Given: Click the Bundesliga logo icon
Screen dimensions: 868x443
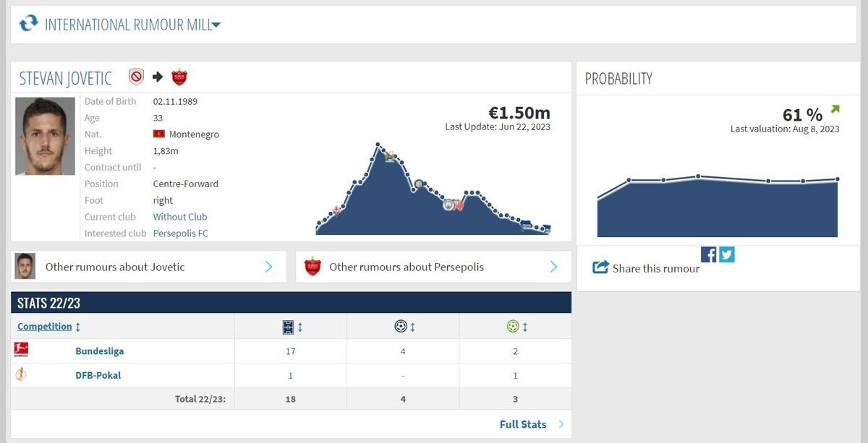Looking at the screenshot, I should [21, 350].
